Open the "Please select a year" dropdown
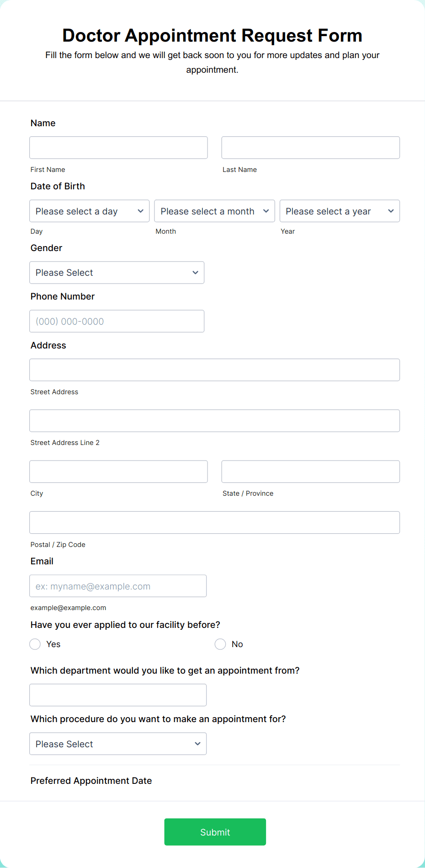 click(x=340, y=211)
